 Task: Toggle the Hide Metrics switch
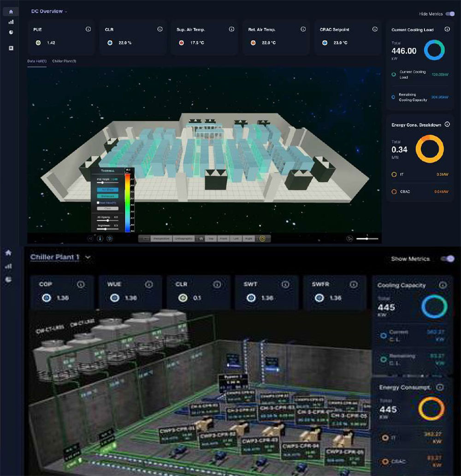pyautogui.click(x=450, y=14)
